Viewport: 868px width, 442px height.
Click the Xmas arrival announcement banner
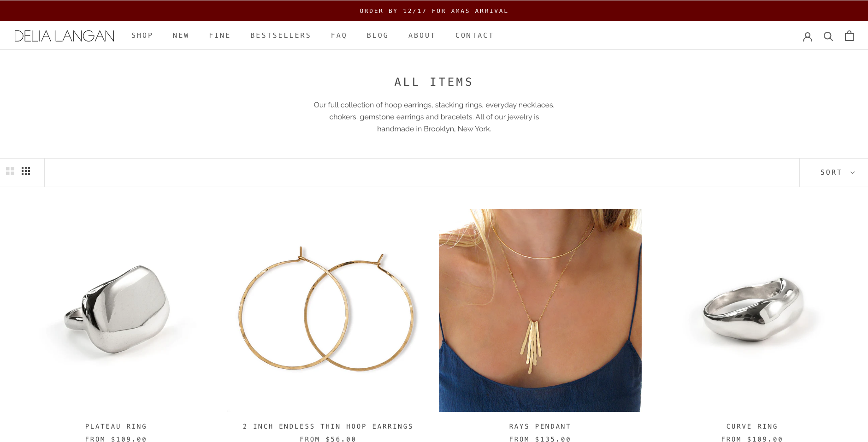click(434, 11)
